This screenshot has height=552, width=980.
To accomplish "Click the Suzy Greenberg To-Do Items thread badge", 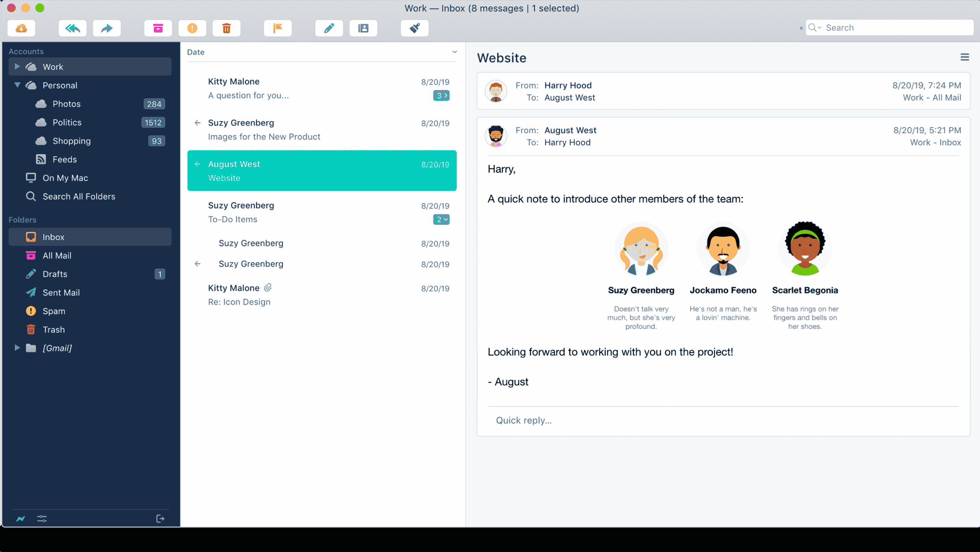I will [442, 219].
